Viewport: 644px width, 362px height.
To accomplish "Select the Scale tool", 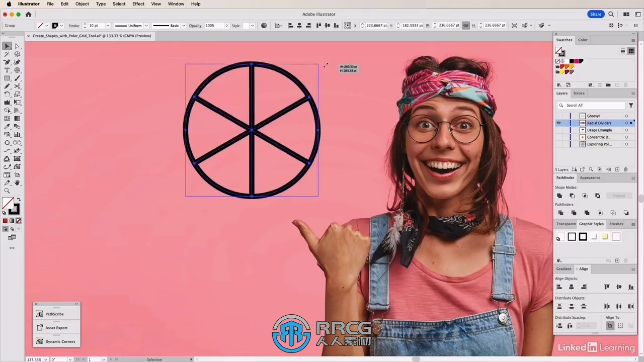I will [x=17, y=95].
